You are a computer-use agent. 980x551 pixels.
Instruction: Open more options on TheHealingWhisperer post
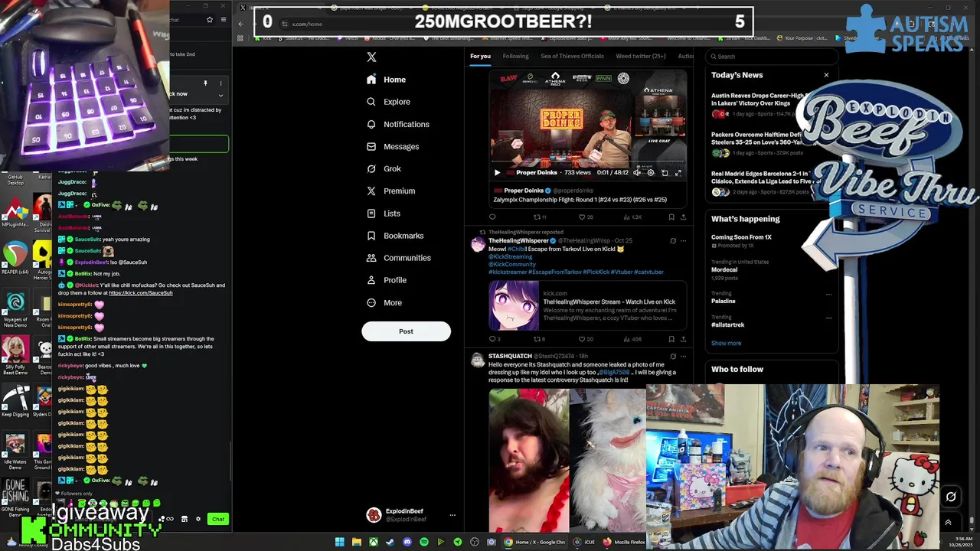pos(683,241)
